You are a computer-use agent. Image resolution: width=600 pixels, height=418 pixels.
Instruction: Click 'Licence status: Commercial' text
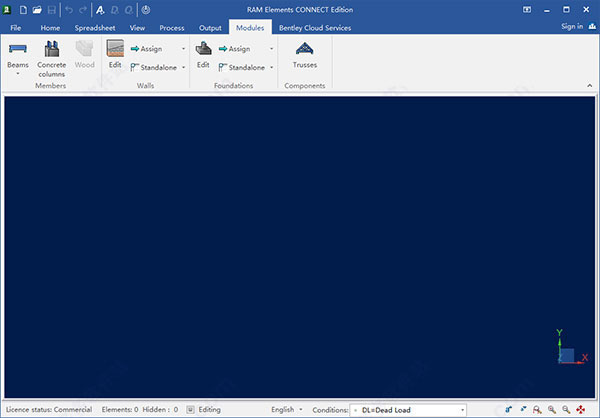click(49, 410)
